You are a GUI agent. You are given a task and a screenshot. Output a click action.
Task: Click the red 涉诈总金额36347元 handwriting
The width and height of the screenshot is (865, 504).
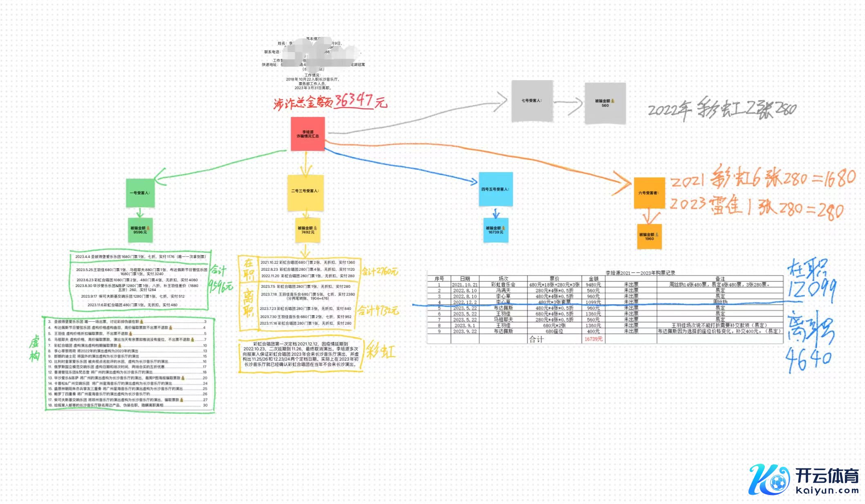(330, 101)
